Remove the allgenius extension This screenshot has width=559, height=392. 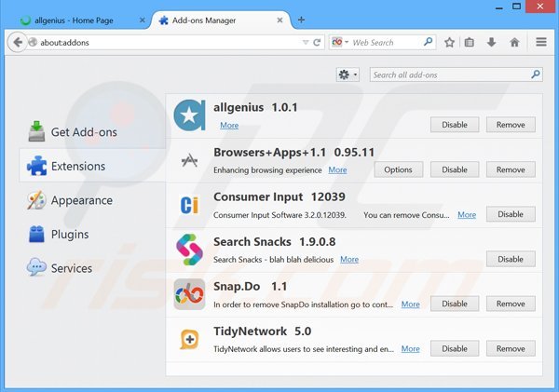pos(511,125)
